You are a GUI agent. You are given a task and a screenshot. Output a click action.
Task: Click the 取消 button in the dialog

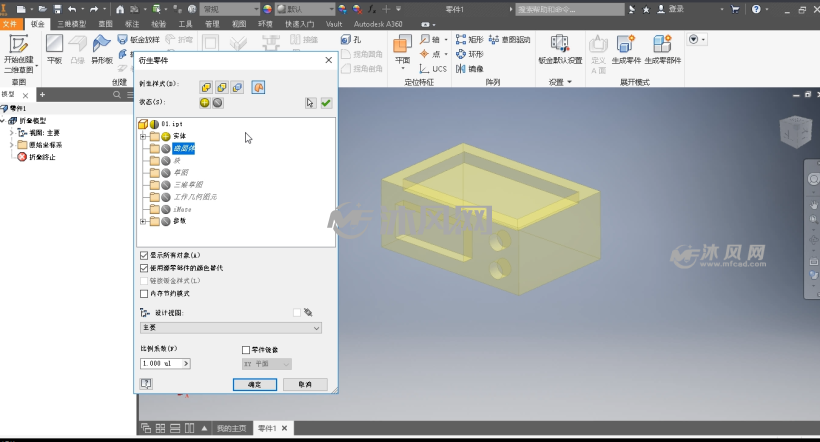click(x=305, y=384)
